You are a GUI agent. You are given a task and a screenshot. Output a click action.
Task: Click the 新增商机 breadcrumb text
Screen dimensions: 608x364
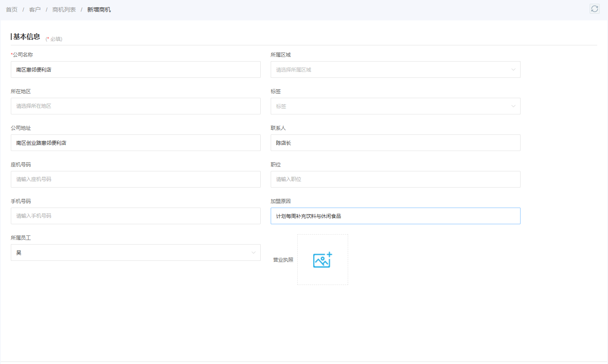point(99,10)
